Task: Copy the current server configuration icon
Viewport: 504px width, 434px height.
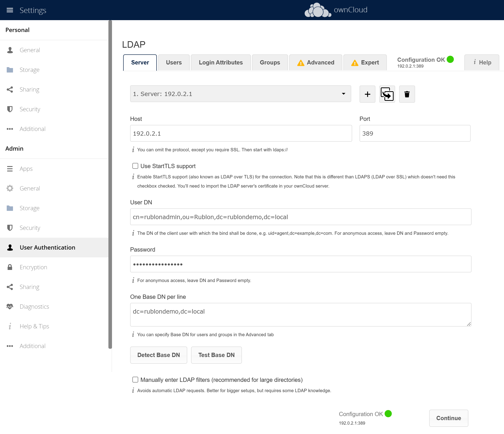Action: pos(387,94)
